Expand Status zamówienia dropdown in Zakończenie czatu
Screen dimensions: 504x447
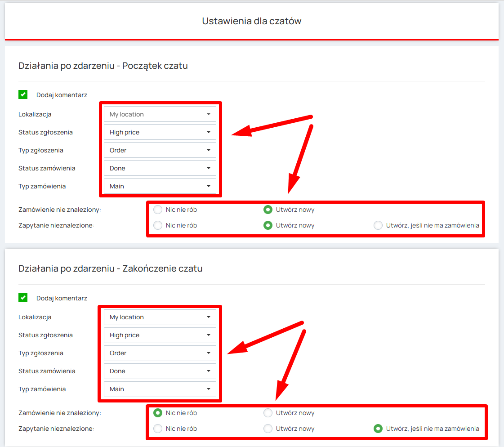160,371
